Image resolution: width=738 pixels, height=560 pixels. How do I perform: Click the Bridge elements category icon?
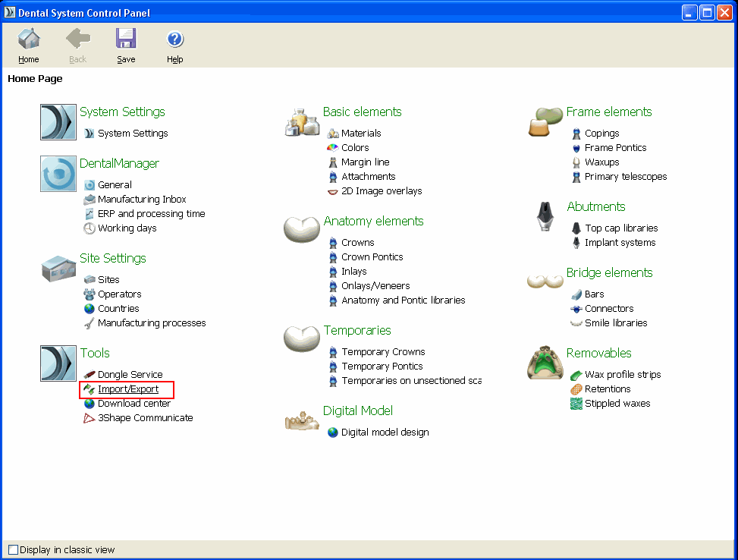545,282
